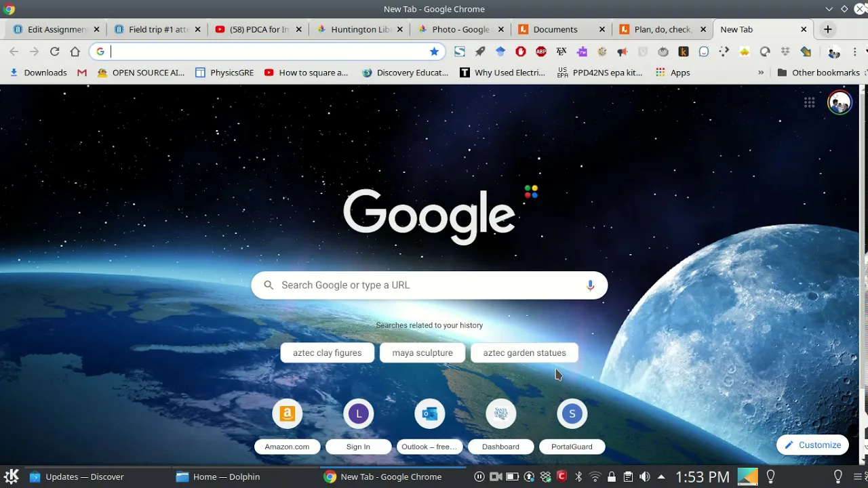Open the Downloads bookmark
This screenshot has height=488, width=868.
(x=38, y=73)
